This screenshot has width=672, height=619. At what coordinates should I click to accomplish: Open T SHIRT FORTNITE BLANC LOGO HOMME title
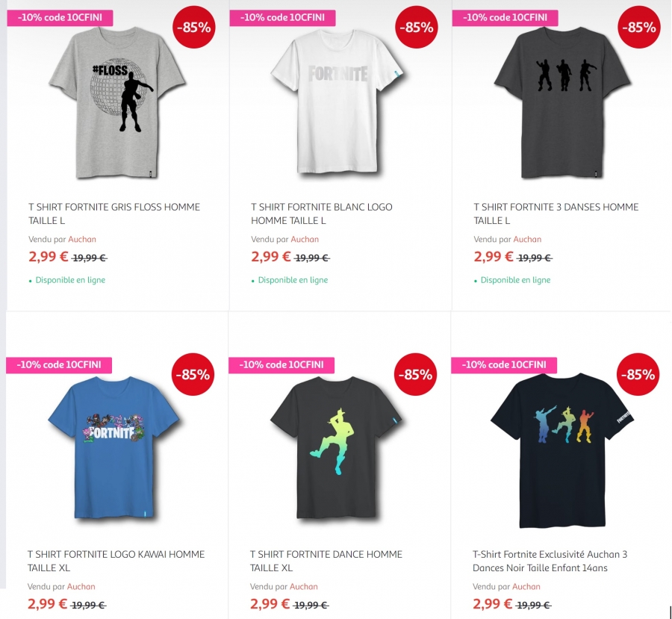point(321,214)
